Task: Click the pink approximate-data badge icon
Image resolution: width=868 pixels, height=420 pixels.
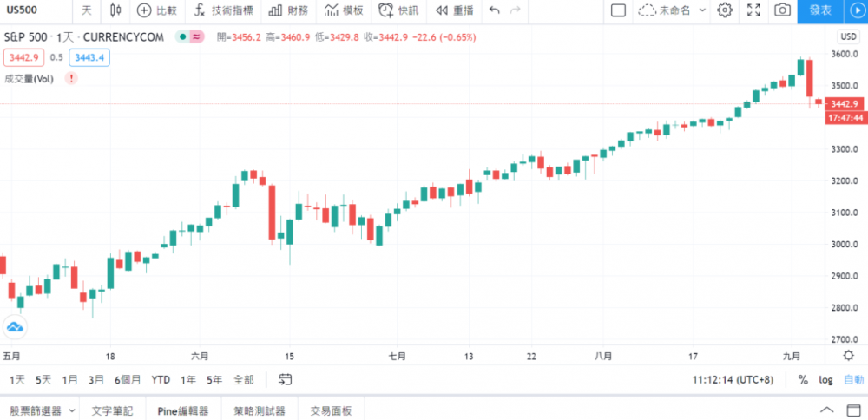Action: [196, 37]
